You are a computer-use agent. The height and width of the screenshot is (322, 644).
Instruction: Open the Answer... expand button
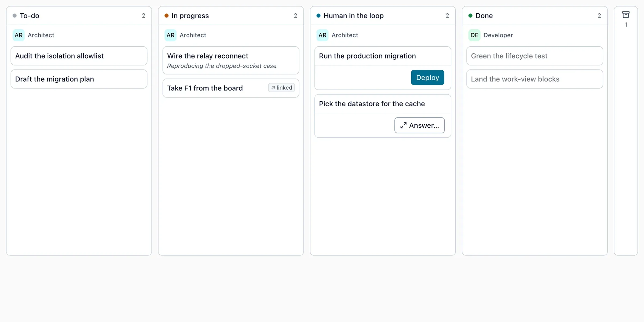tap(419, 125)
